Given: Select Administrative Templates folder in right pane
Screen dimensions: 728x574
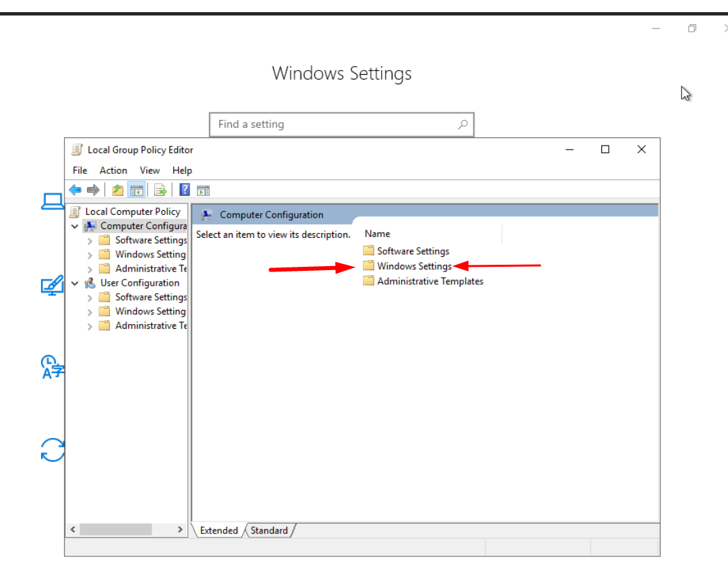Looking at the screenshot, I should [429, 282].
